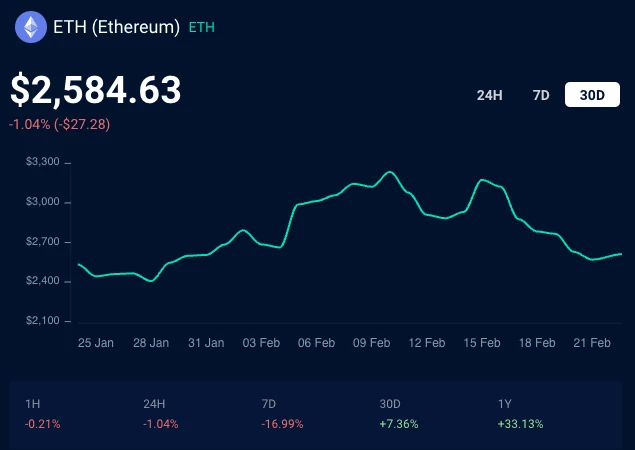Screen dimensions: 635x450
Task: Select the 7D chart range
Action: pos(541,95)
